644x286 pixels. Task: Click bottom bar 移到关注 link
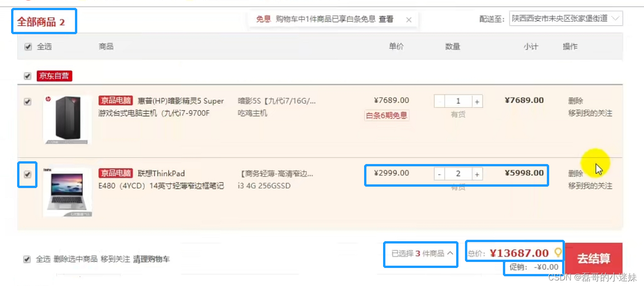[x=115, y=259]
